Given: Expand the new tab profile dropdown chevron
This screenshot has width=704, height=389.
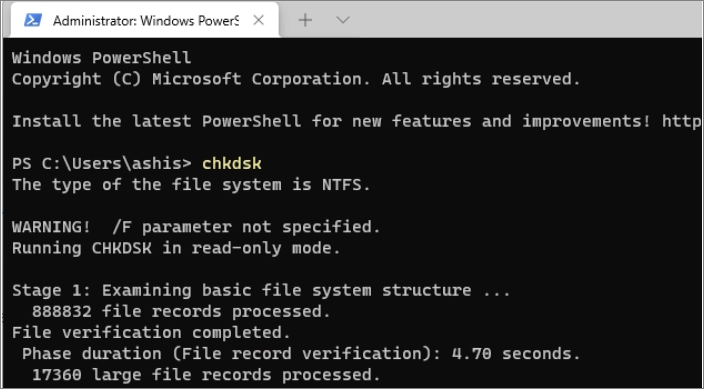Looking at the screenshot, I should 343,20.
